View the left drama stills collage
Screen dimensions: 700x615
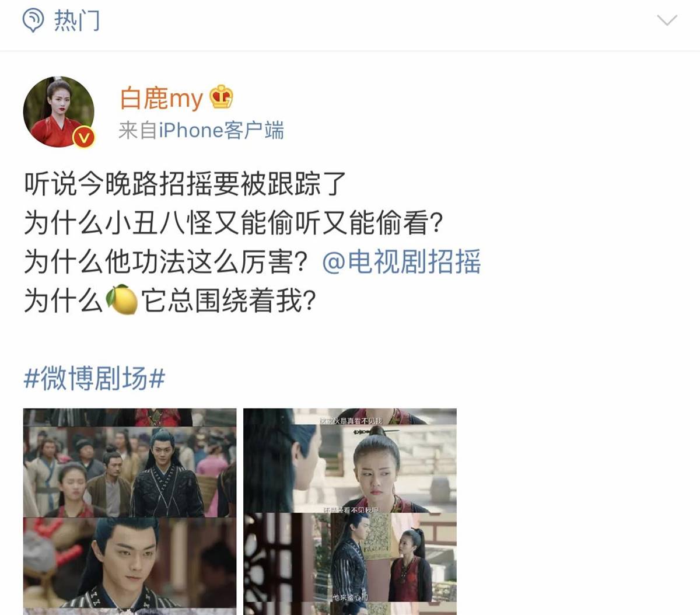[129, 511]
